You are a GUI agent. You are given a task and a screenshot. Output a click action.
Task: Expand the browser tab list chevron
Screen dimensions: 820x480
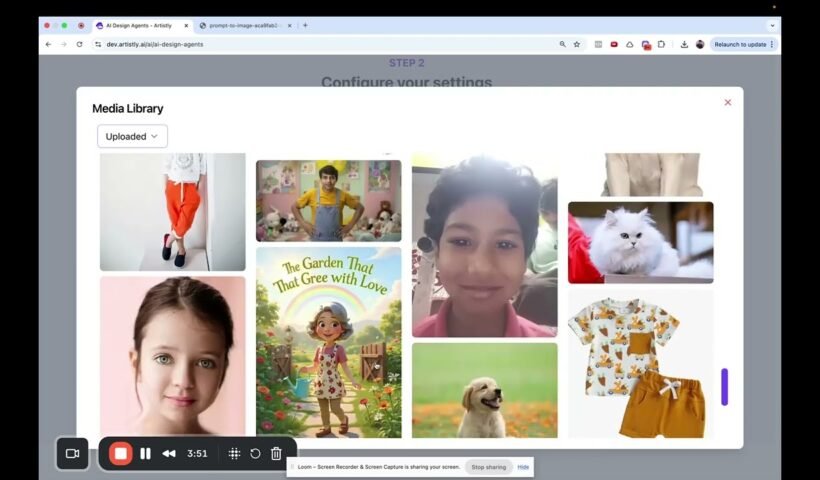pyautogui.click(x=772, y=25)
